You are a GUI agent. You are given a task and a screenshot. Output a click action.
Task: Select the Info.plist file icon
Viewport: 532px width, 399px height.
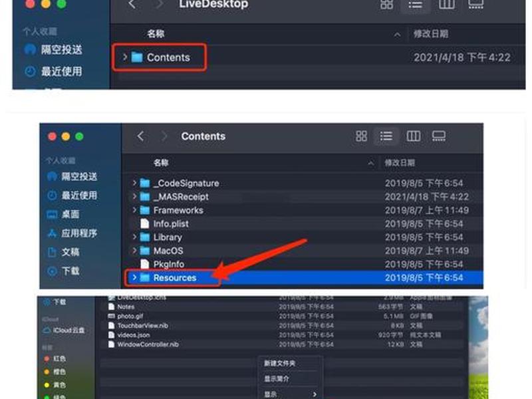pos(144,223)
